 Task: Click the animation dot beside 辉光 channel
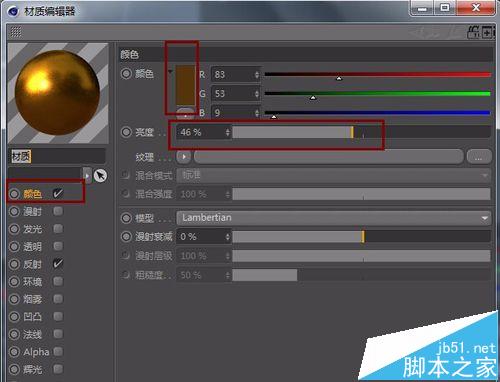click(14, 369)
